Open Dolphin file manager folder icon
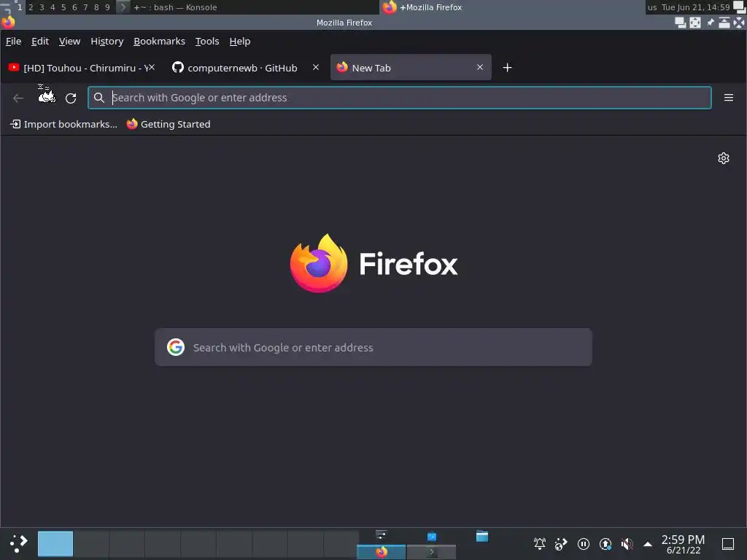Viewport: 747px width, 560px height. pyautogui.click(x=482, y=536)
